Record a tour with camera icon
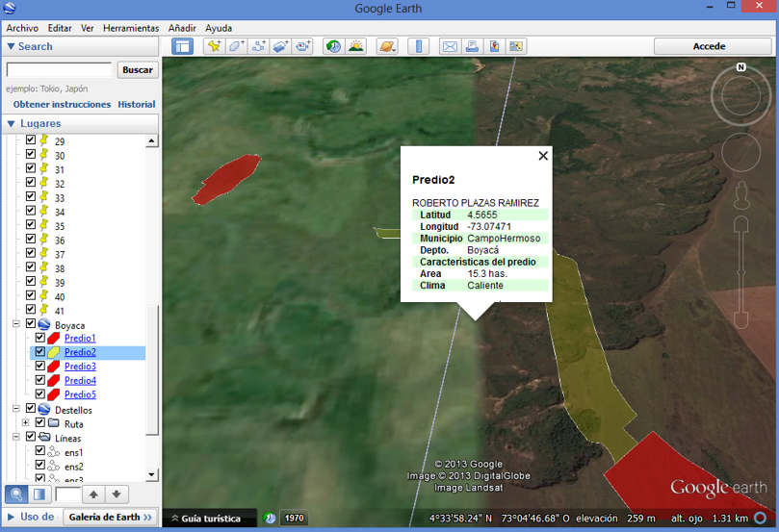 (302, 46)
